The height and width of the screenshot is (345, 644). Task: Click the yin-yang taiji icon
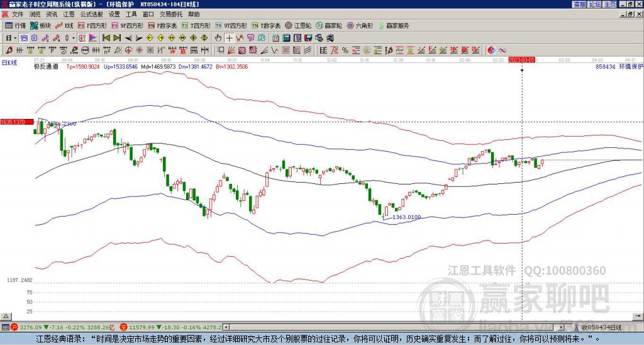coord(491,50)
